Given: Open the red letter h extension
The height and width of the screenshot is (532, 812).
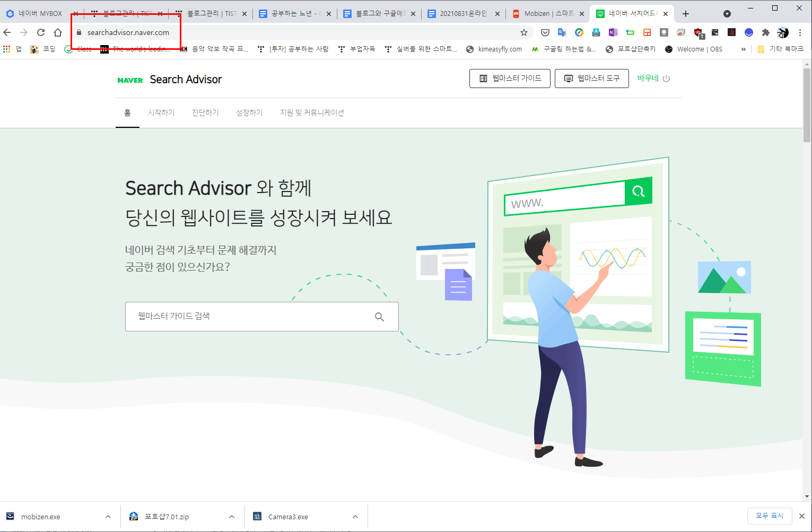Looking at the screenshot, I should point(732,32).
